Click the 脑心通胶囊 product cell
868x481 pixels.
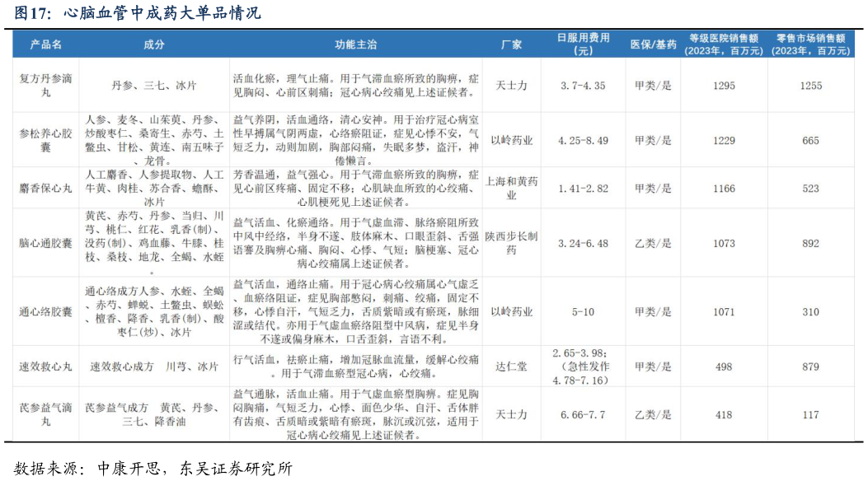coord(46,243)
